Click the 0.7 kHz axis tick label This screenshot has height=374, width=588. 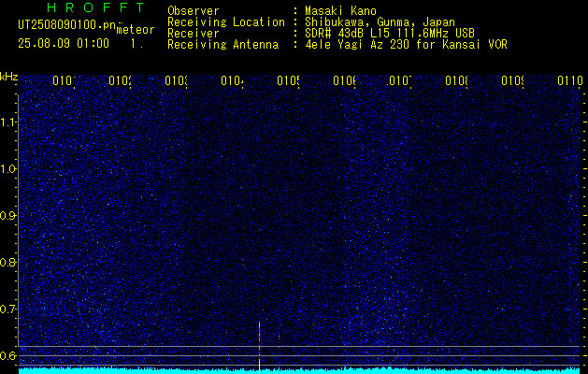click(8, 309)
